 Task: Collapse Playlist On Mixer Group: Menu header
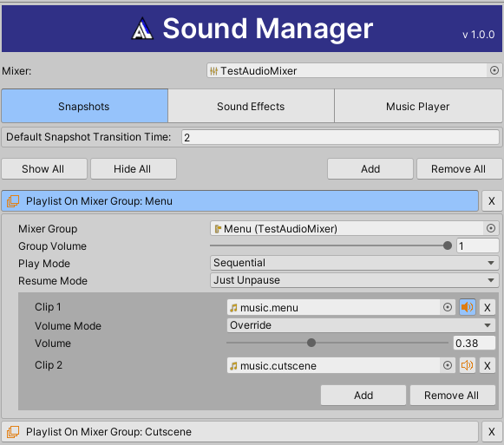coord(239,201)
